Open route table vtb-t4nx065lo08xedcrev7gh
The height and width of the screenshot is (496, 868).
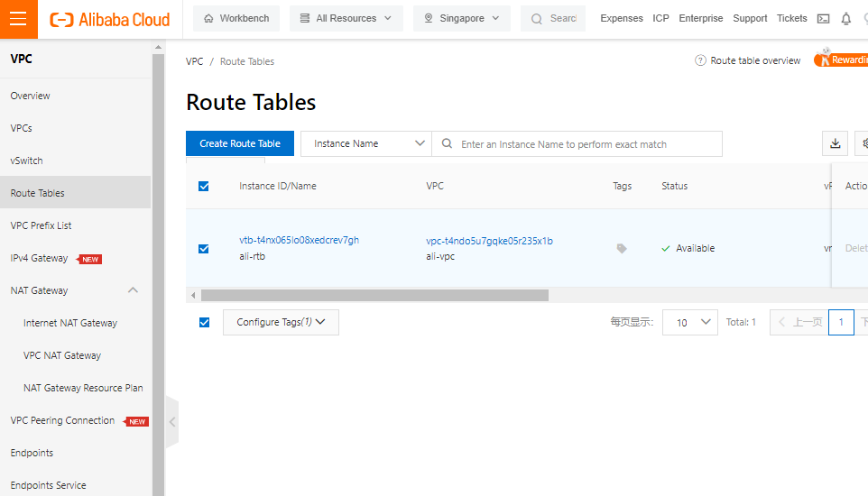point(299,240)
